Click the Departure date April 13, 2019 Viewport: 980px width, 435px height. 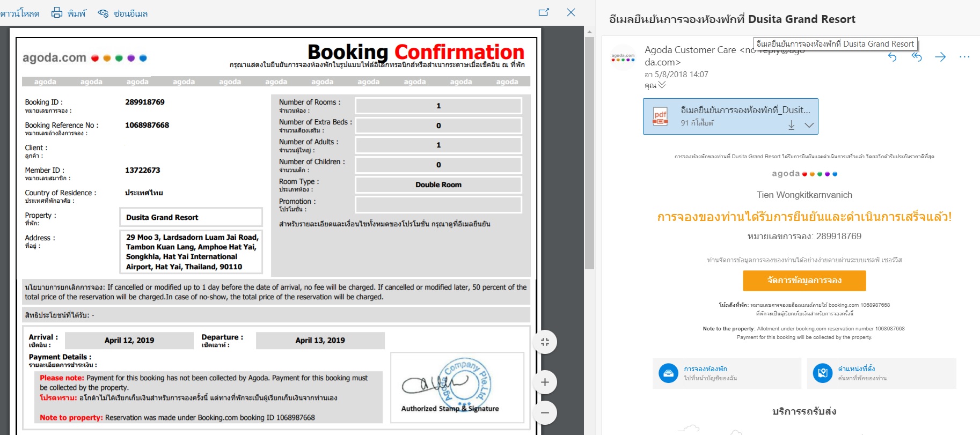(320, 340)
